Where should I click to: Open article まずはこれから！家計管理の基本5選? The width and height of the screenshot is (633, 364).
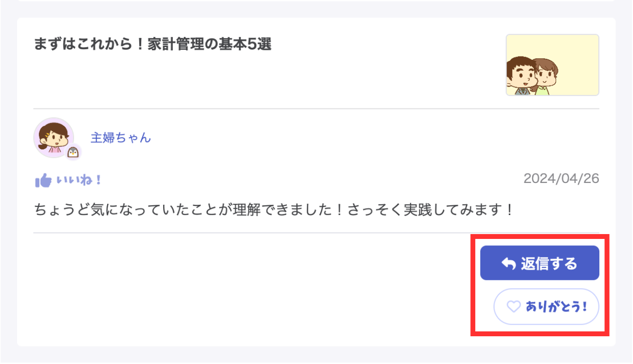[x=152, y=45]
